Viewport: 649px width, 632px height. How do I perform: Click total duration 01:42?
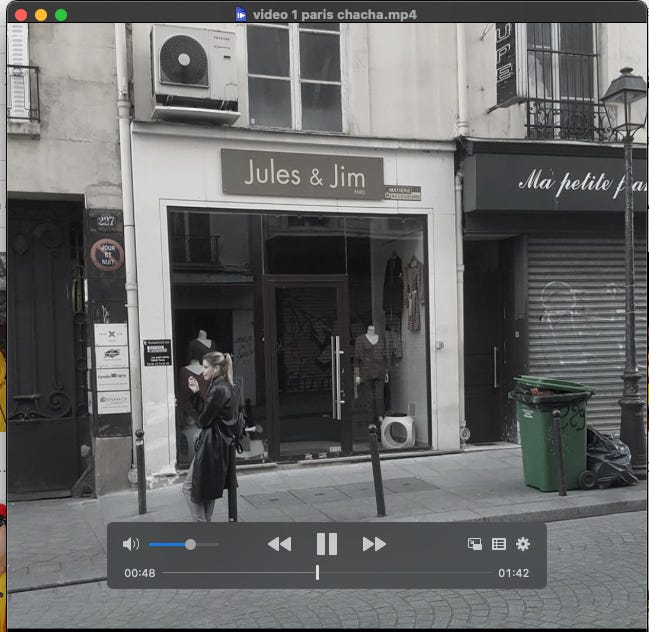pos(514,573)
